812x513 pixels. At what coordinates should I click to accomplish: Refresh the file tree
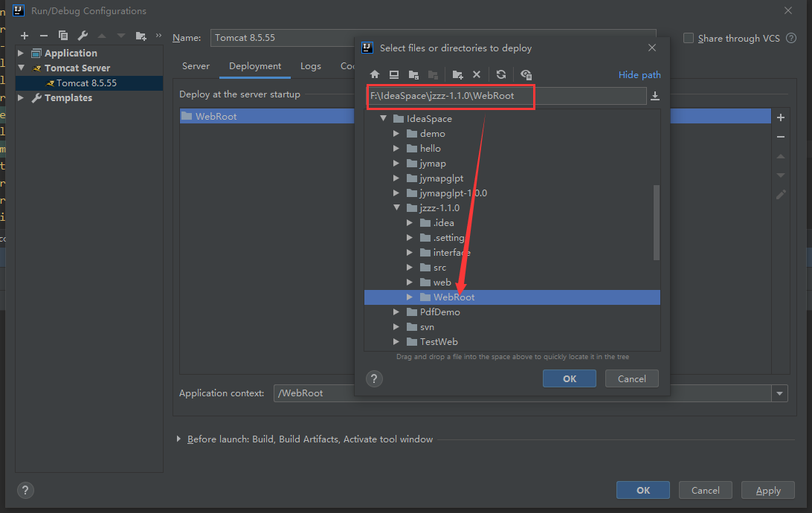[500, 74]
